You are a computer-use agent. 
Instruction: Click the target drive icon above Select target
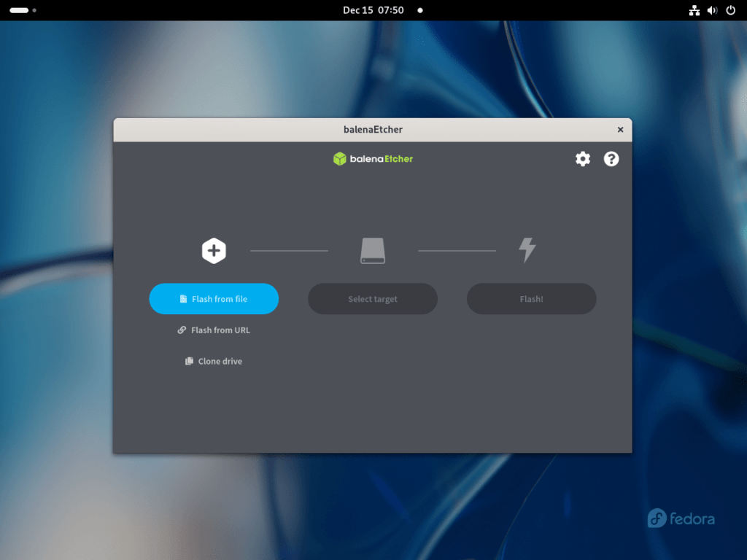pos(372,249)
